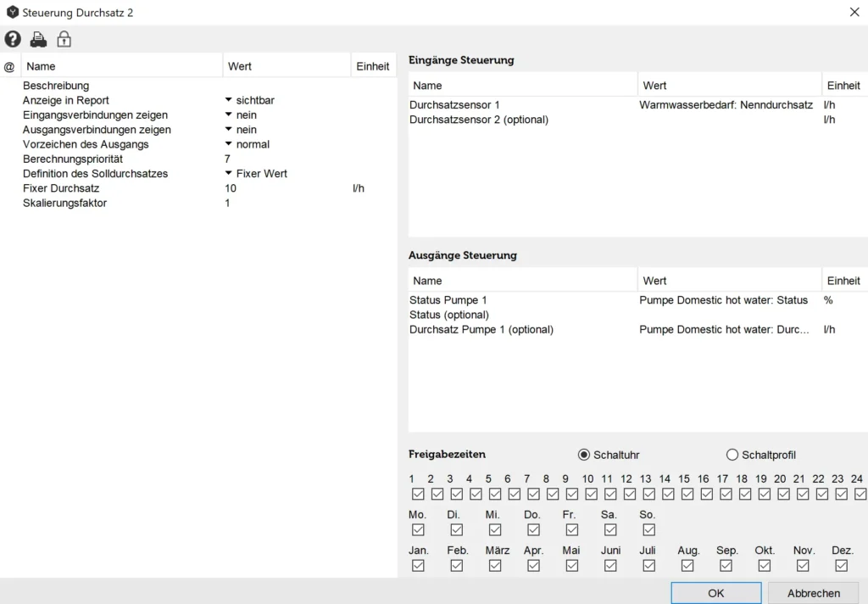Click the print icon in toolbar
Image resolution: width=868 pixels, height=604 pixels.
38,39
